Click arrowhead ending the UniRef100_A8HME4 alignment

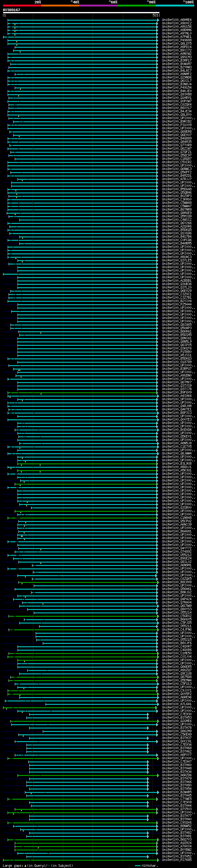(x=158, y=20)
